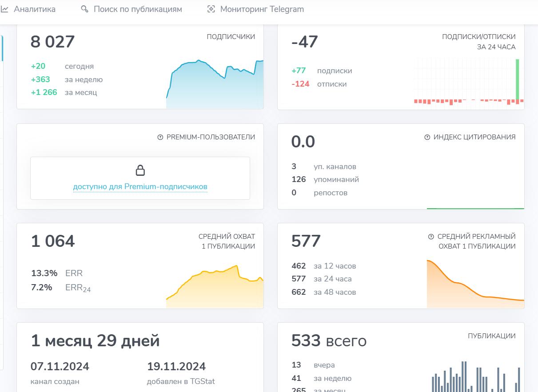Click the 3 уп. каналов row
This screenshot has width=538, height=392.
click(324, 166)
